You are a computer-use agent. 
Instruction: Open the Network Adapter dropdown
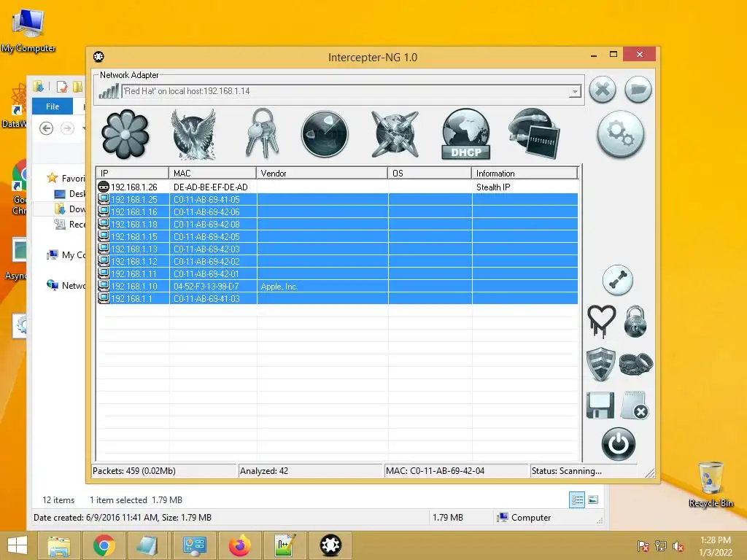575,91
